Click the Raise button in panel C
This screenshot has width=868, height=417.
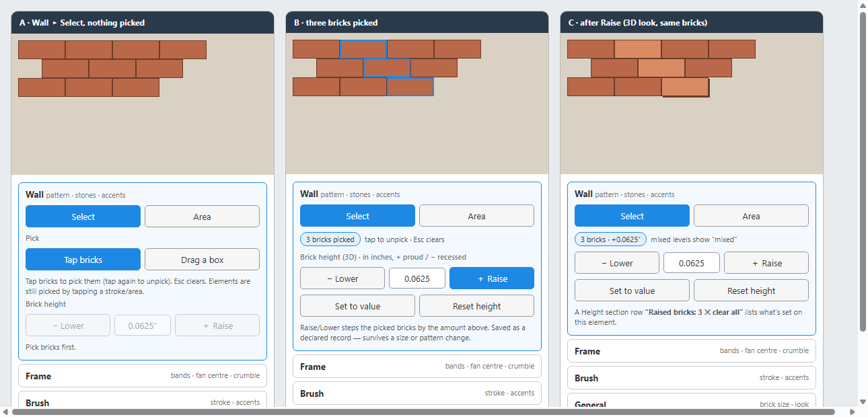[766, 263]
